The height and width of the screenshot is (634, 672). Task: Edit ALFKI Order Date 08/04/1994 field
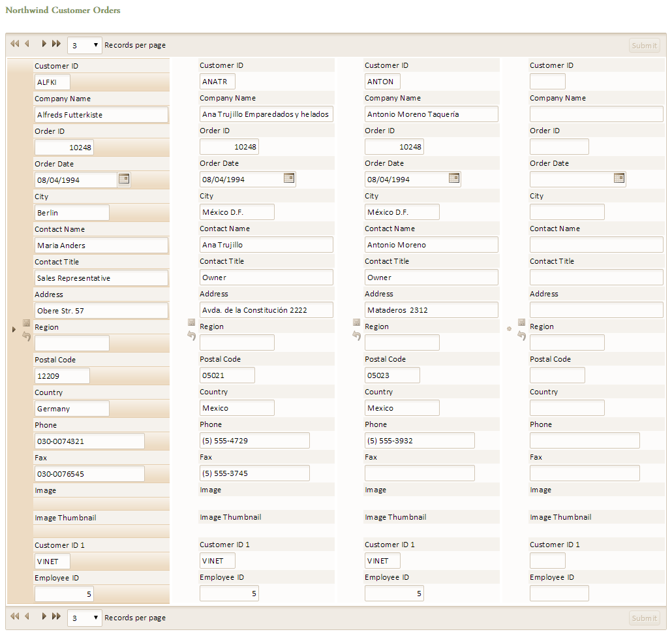click(x=76, y=180)
